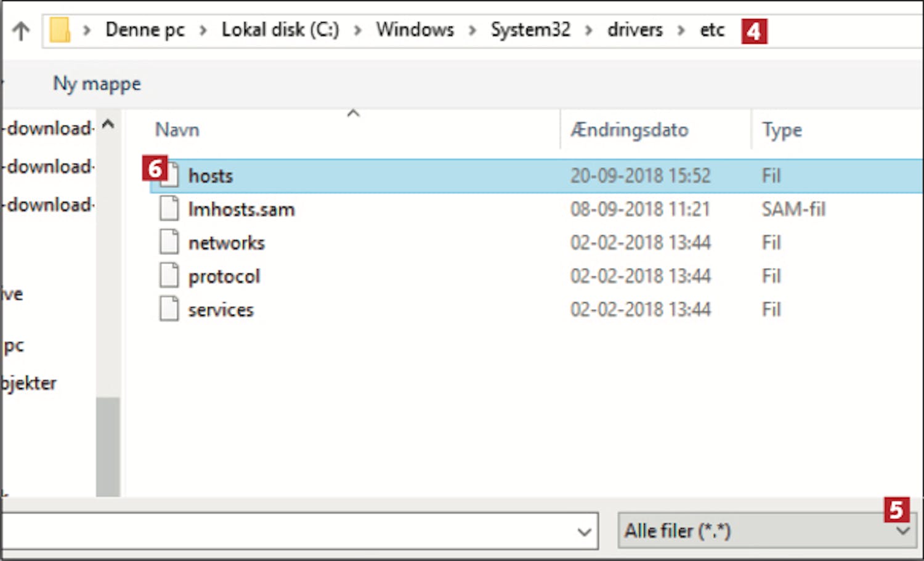Image resolution: width=924 pixels, height=561 pixels.
Task: Navigate to drivers in breadcrumb
Action: coord(635,30)
